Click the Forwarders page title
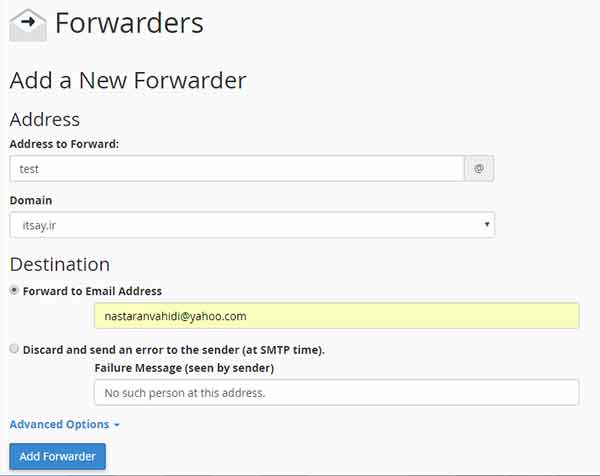This screenshot has width=600, height=476. point(129,23)
